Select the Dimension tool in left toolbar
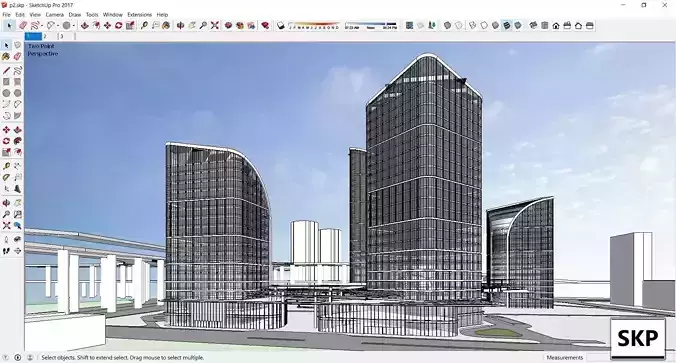The image size is (676, 363). pyautogui.click(x=17, y=166)
